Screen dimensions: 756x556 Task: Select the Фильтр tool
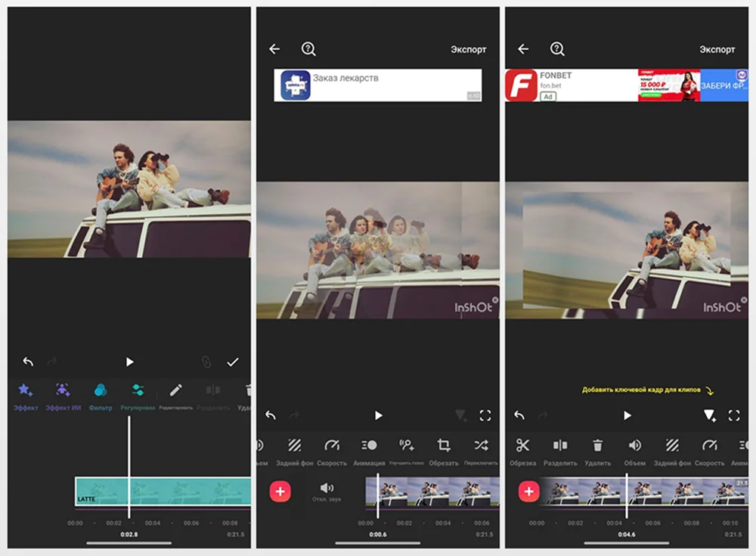click(100, 390)
